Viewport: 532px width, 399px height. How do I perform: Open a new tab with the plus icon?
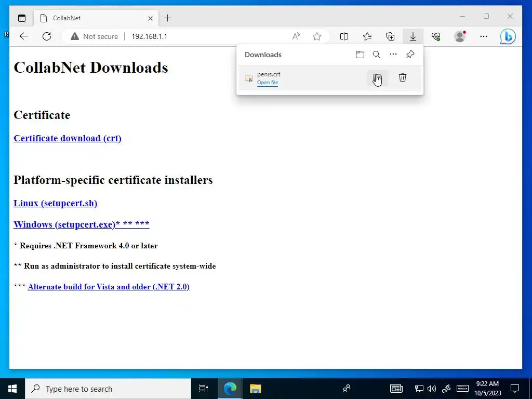point(168,18)
